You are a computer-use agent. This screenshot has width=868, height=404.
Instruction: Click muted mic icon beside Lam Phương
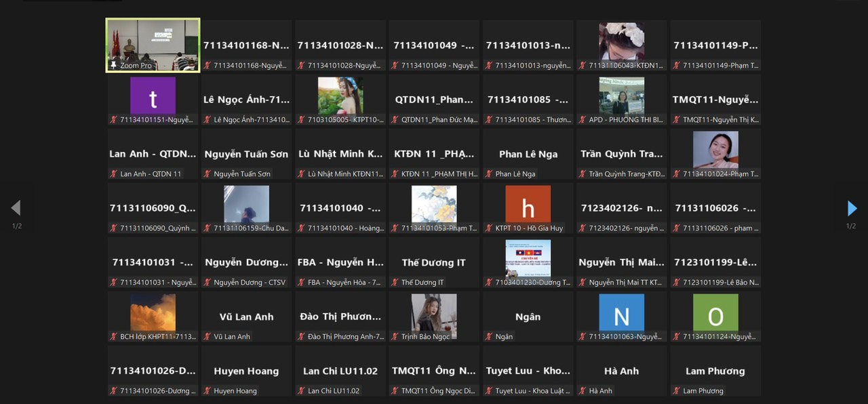pos(676,391)
